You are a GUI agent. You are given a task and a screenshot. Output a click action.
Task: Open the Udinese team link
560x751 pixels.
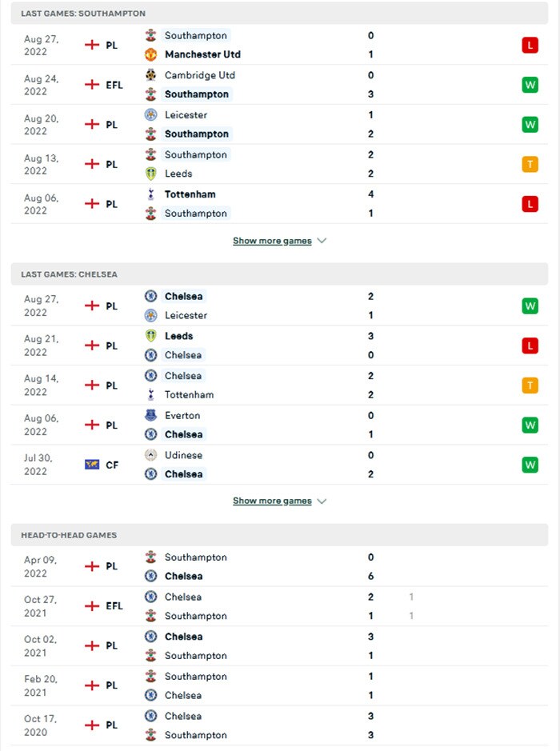[x=183, y=455]
